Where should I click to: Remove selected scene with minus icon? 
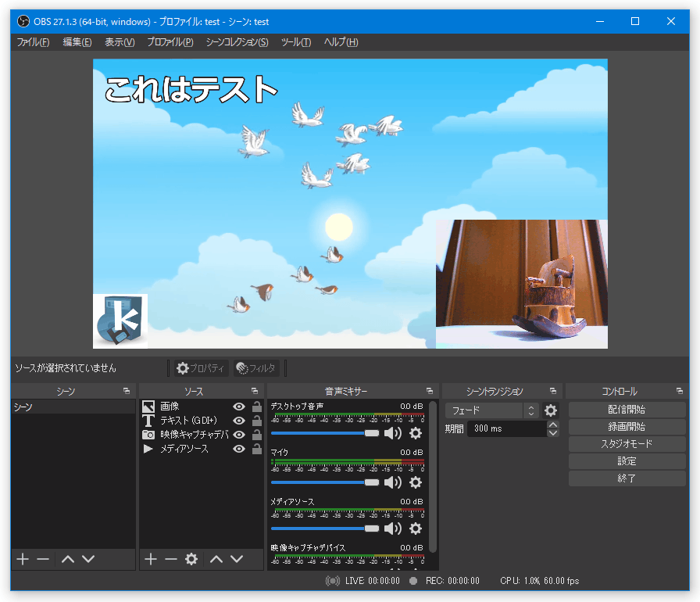[43, 559]
